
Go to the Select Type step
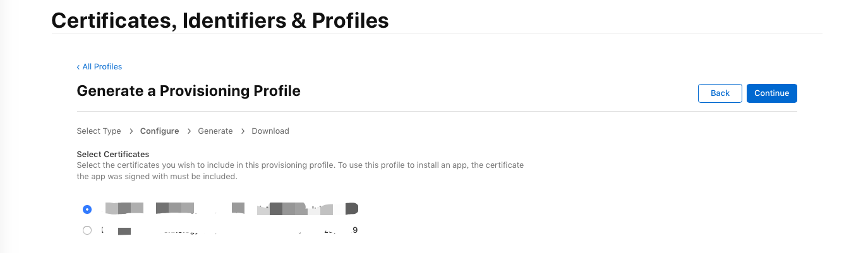99,131
